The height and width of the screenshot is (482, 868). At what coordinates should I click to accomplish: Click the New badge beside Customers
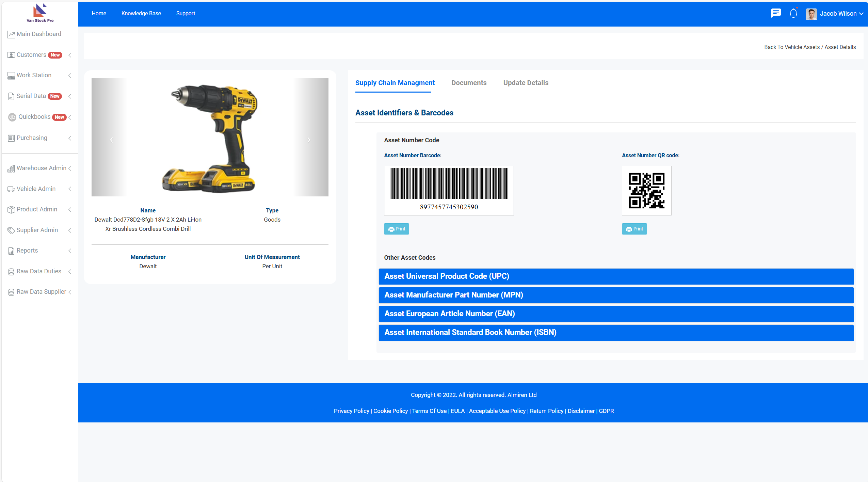pos(55,55)
